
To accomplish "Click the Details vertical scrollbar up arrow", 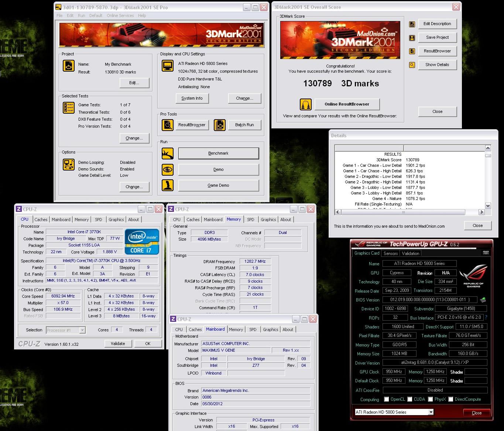I will (488, 148).
